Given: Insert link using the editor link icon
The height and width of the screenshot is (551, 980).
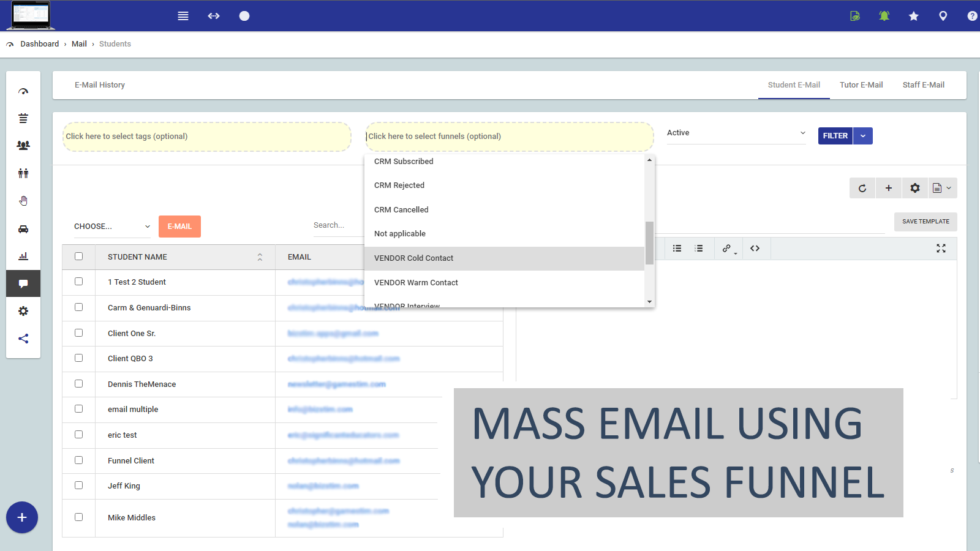Looking at the screenshot, I should tap(726, 249).
